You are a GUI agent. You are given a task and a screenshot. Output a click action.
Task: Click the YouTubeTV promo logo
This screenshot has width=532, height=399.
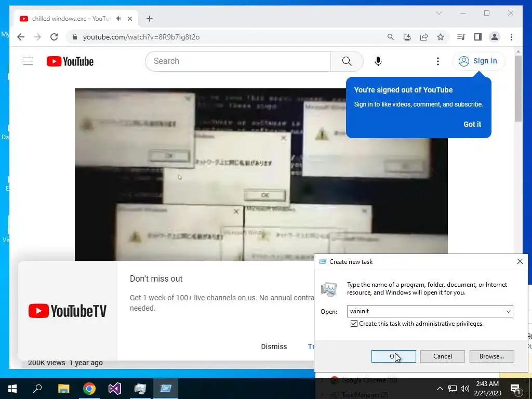coord(68,311)
